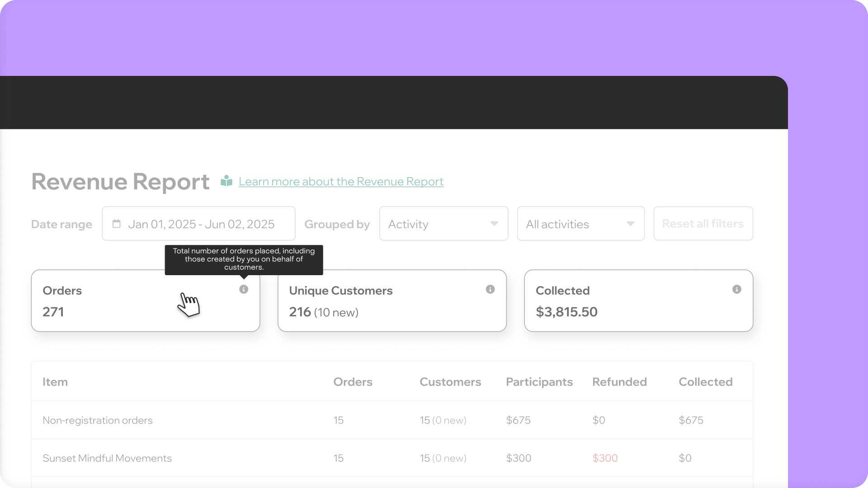Open the Activity grouped-by dropdown
Image resolution: width=868 pixels, height=488 pixels.
(443, 224)
